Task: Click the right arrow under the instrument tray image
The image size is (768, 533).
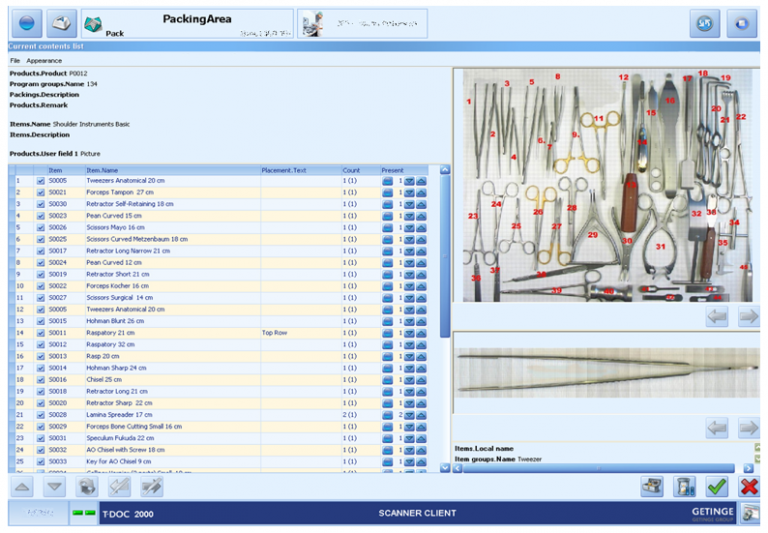Action: coord(747,317)
